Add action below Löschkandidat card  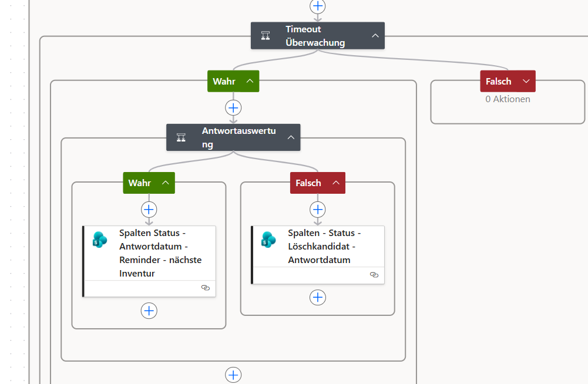(318, 297)
